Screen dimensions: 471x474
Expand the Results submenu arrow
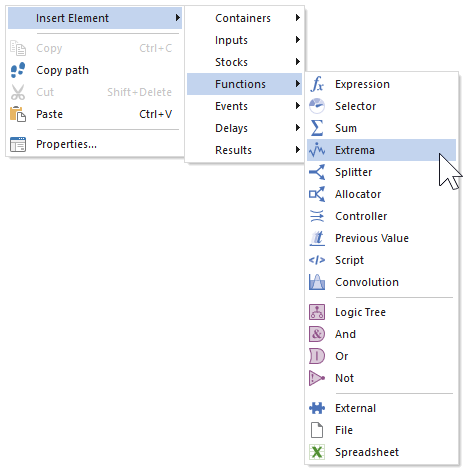click(298, 150)
